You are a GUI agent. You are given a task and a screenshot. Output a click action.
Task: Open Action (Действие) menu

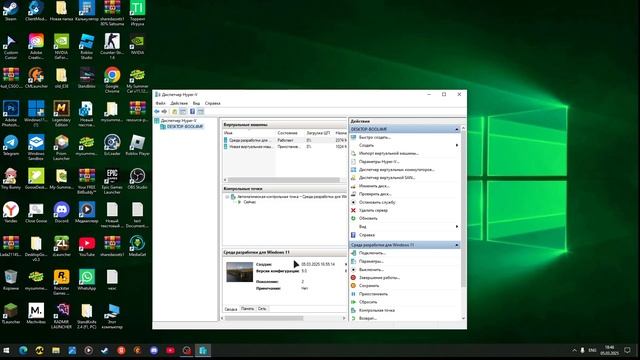point(179,103)
